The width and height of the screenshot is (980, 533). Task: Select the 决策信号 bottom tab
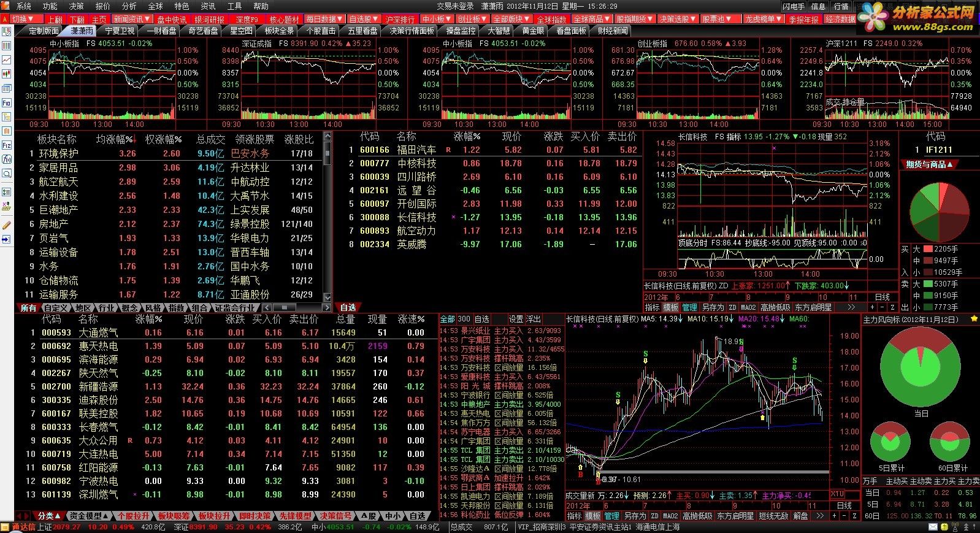tap(335, 516)
